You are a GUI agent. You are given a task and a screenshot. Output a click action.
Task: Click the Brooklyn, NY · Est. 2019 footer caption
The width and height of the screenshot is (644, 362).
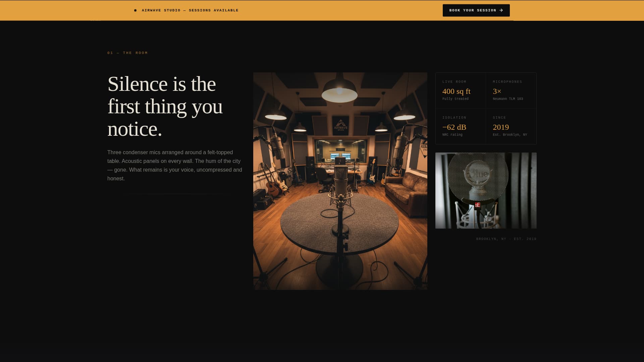(506, 239)
